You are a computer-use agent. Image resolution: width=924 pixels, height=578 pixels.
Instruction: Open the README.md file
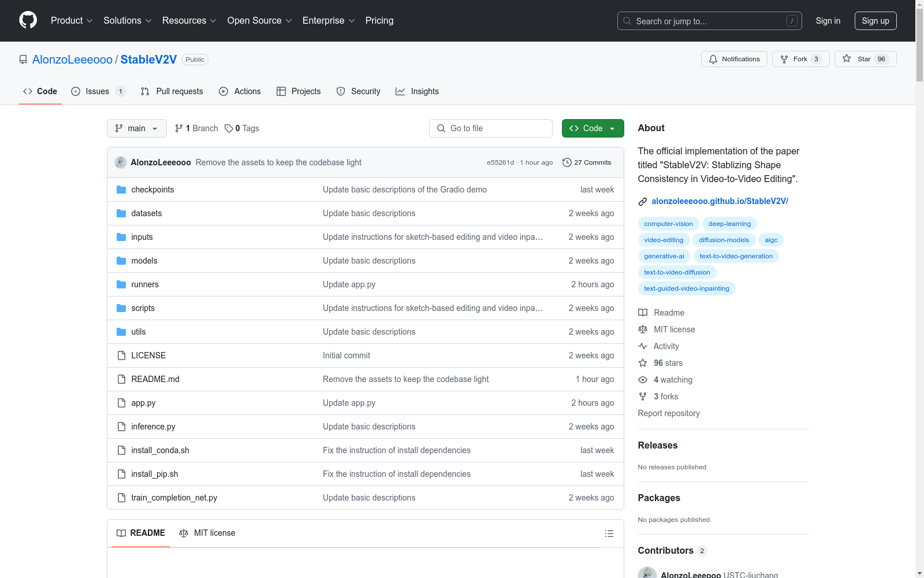click(155, 379)
